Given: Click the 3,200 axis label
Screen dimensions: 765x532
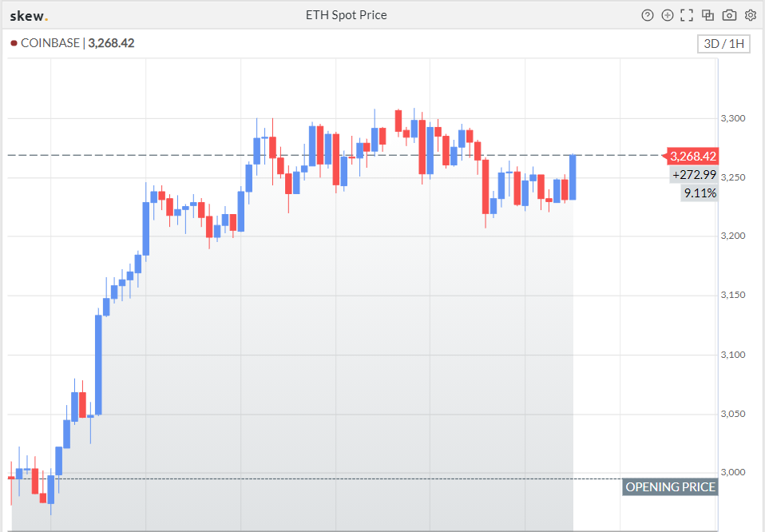Looking at the screenshot, I should click(733, 236).
